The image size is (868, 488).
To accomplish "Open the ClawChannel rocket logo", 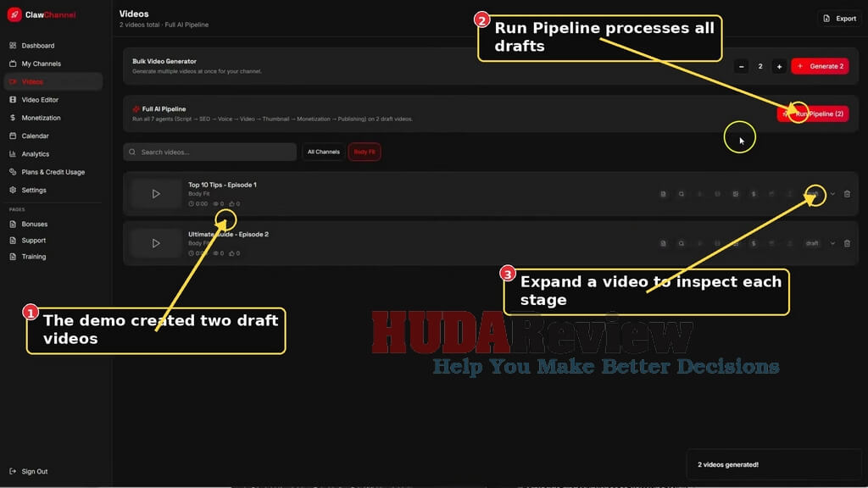I will 14,15.
